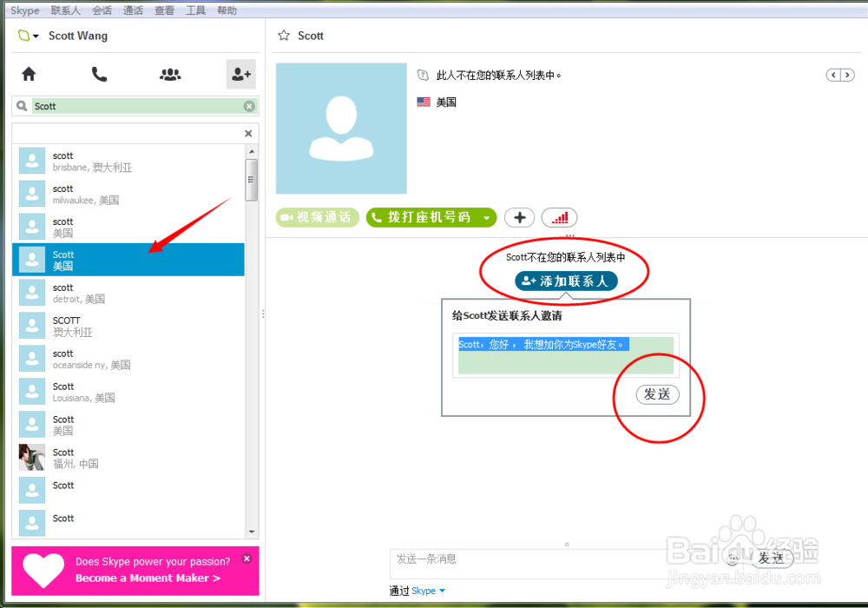Click the results list scrollbar thumb

coord(252,180)
